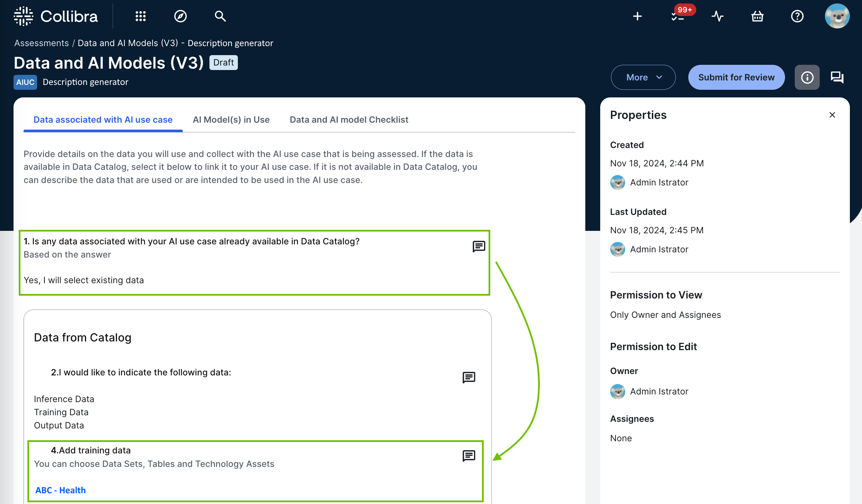Screen dimensions: 862x504
Task: Open tasks icon with 99+ badge
Action: tap(678, 16)
